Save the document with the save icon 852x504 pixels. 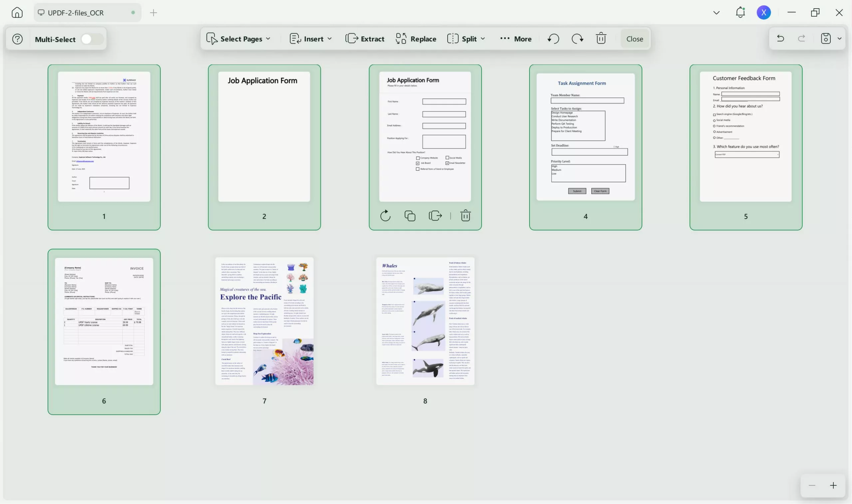click(825, 38)
